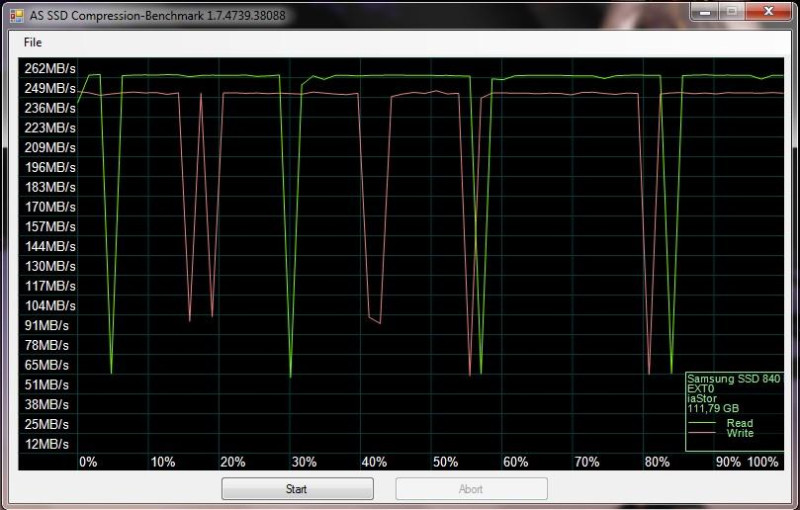Viewport: 800px width, 510px height.
Task: Click the greyed-out Abort button
Action: pyautogui.click(x=471, y=489)
